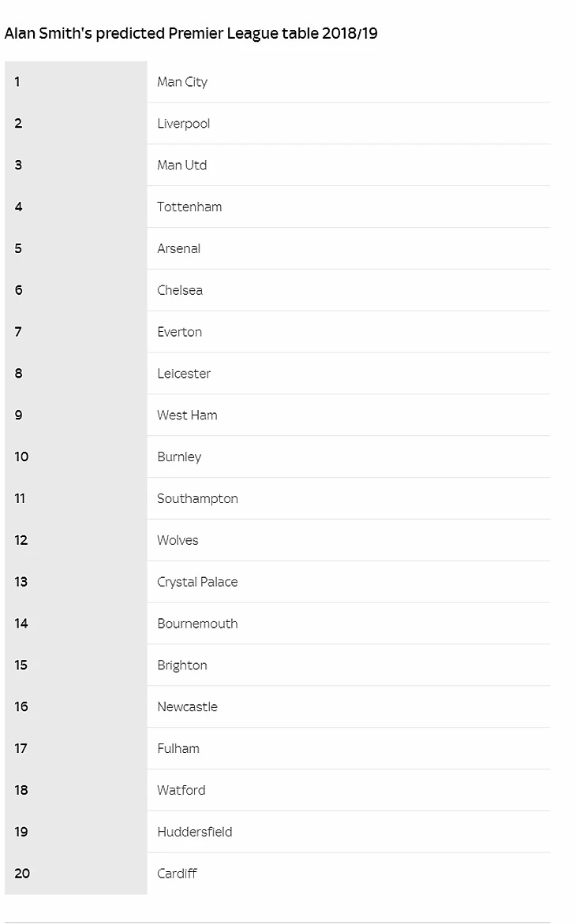Select Bournemouth in the table
576x924 pixels.
tap(197, 624)
